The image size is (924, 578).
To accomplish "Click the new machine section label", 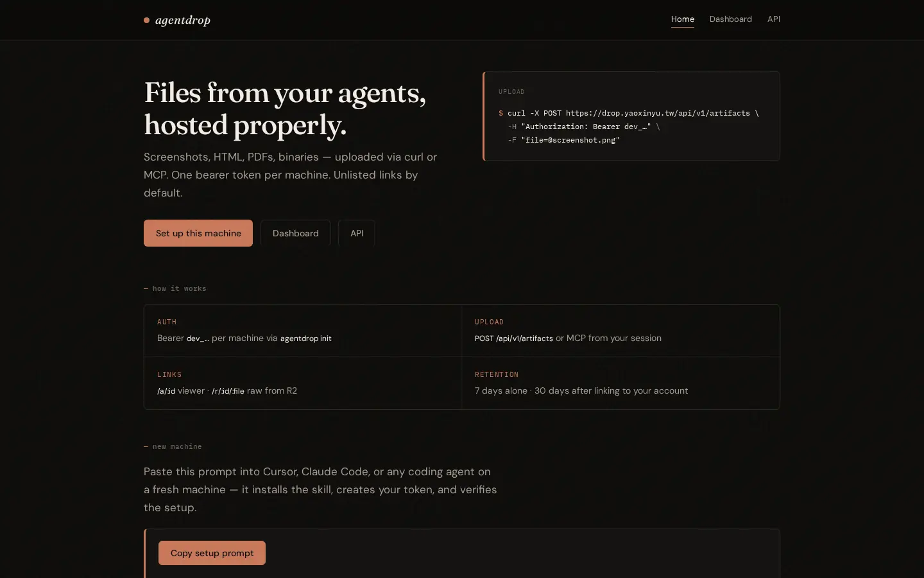I will [x=173, y=447].
